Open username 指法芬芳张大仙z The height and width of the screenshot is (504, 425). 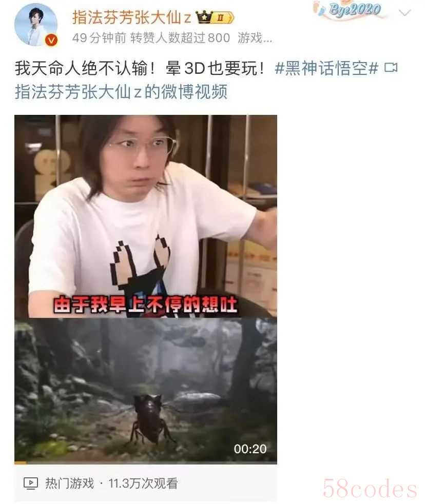131,17
